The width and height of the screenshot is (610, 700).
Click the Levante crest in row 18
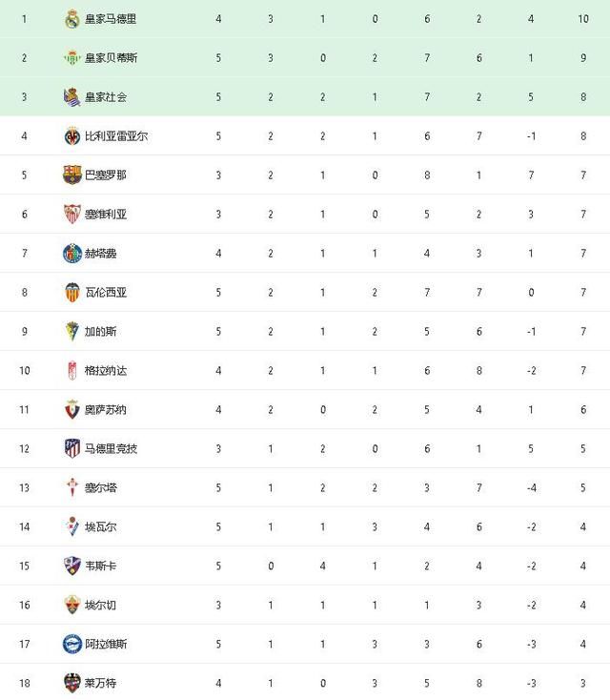[x=71, y=683]
